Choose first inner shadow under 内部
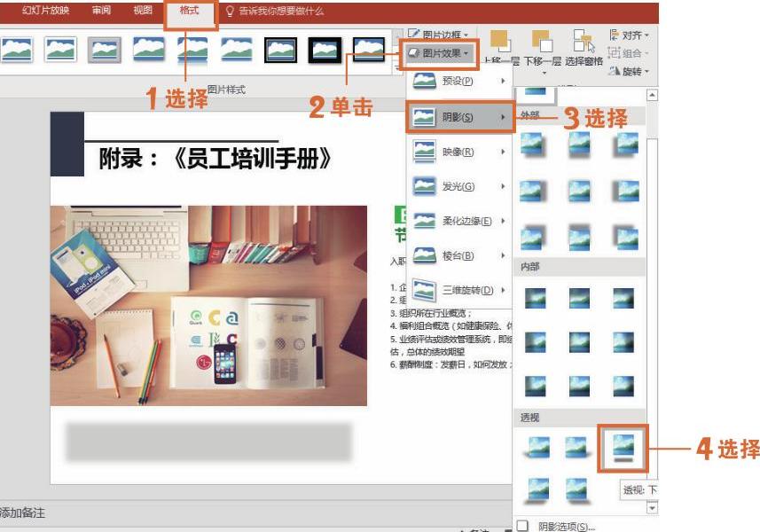 tap(535, 299)
